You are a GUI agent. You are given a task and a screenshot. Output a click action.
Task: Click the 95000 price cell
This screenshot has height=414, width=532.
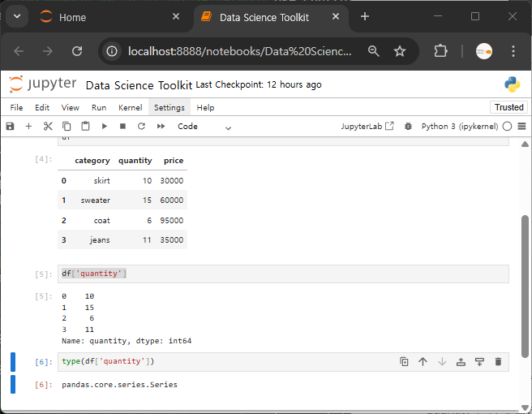point(172,221)
